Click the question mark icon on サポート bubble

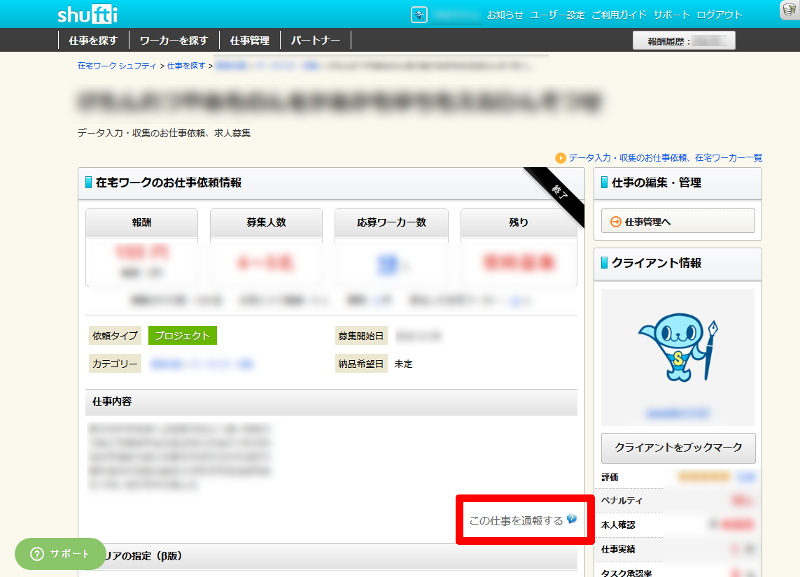[x=36, y=553]
